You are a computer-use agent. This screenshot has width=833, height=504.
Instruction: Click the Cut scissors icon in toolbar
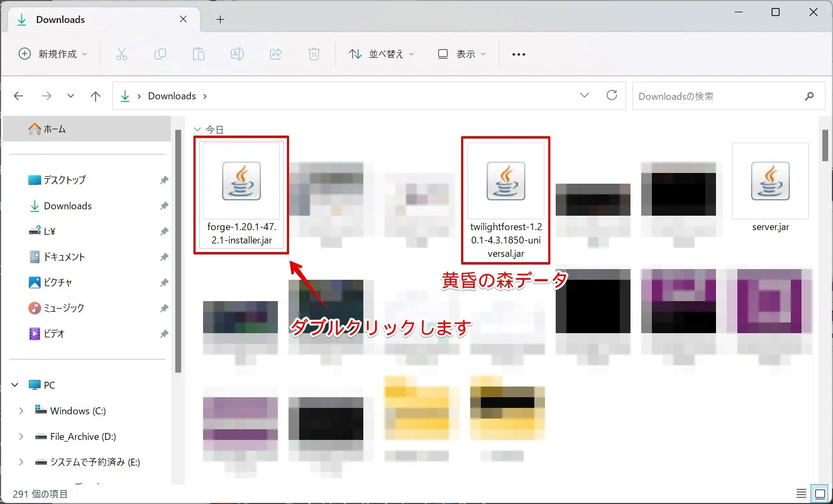click(x=122, y=54)
